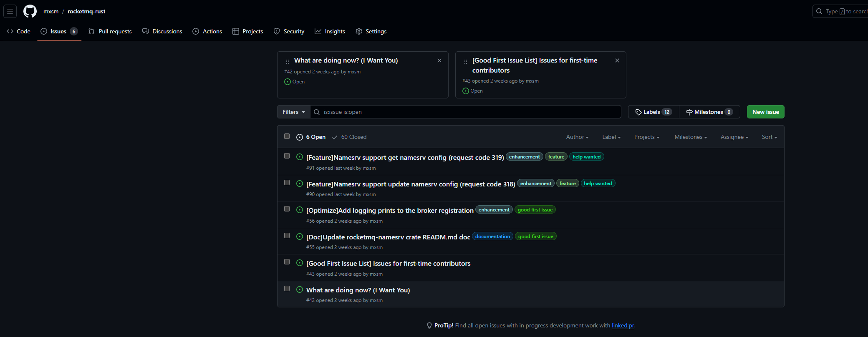Check the box for issue #56 logging prints

pos(287,209)
